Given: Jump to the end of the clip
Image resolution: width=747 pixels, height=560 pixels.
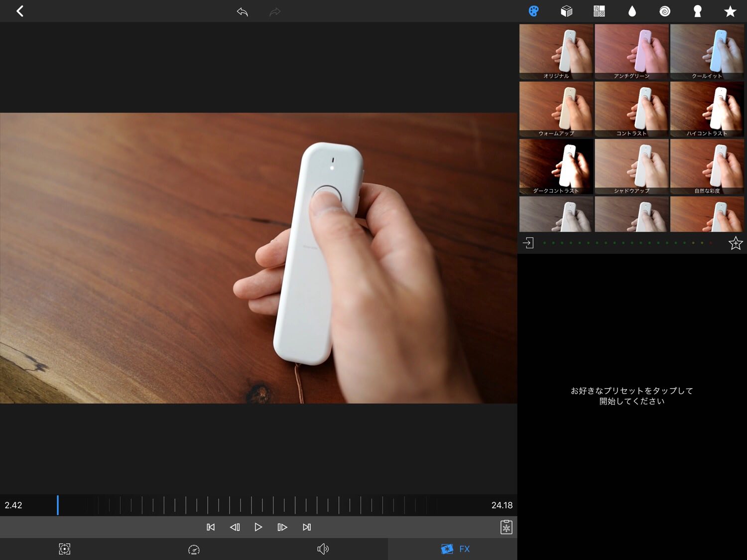Looking at the screenshot, I should [307, 527].
